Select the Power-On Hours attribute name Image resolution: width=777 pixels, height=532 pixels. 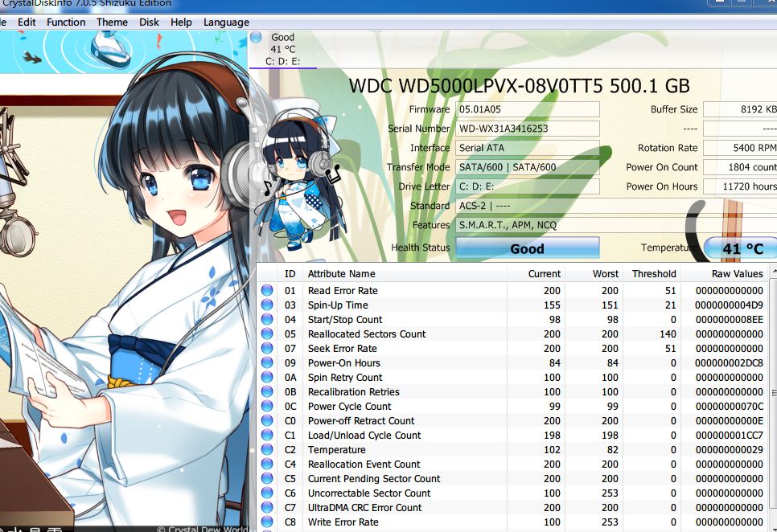pos(344,362)
